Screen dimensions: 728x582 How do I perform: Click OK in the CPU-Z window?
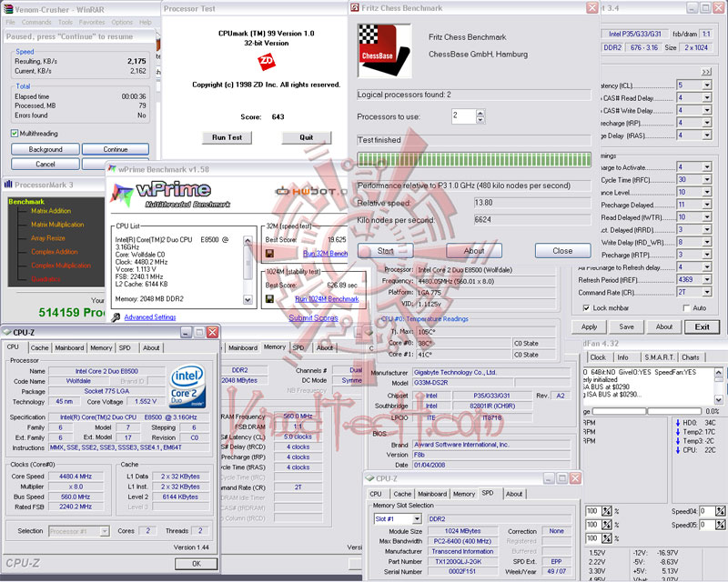coord(197,564)
